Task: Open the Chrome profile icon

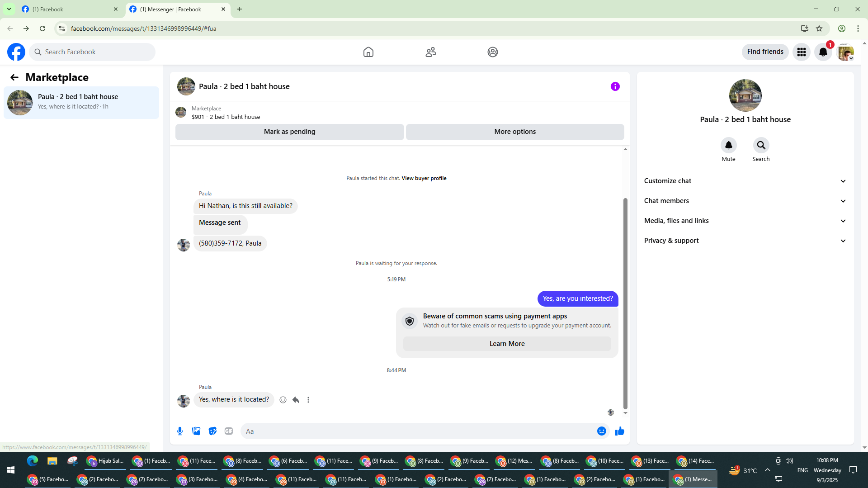Action: click(x=842, y=28)
